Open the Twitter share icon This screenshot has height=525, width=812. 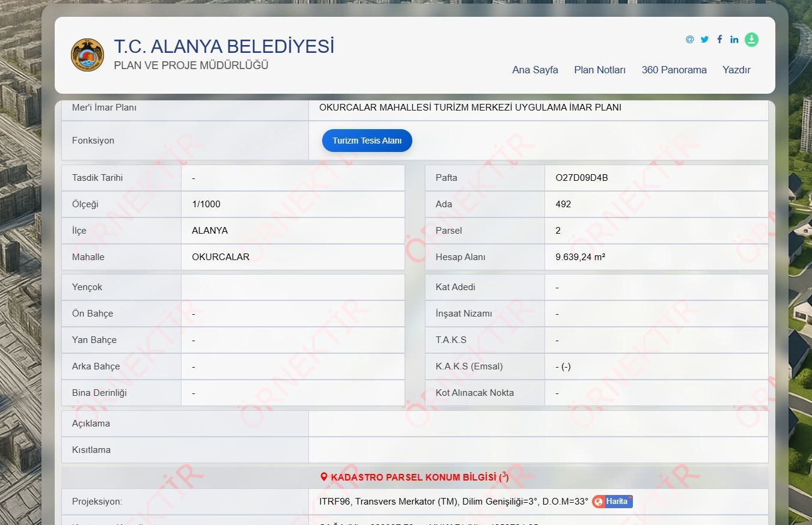pyautogui.click(x=704, y=39)
